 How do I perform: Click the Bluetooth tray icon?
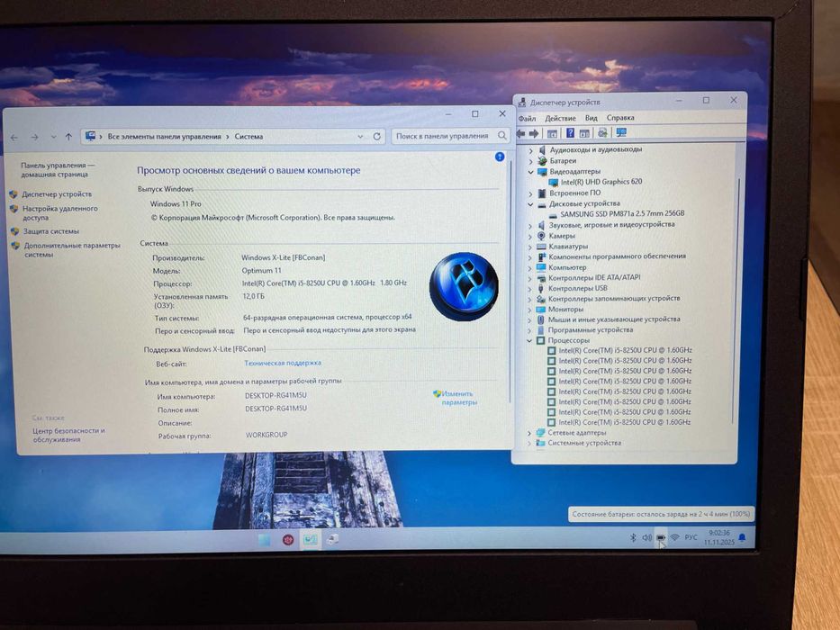633,537
